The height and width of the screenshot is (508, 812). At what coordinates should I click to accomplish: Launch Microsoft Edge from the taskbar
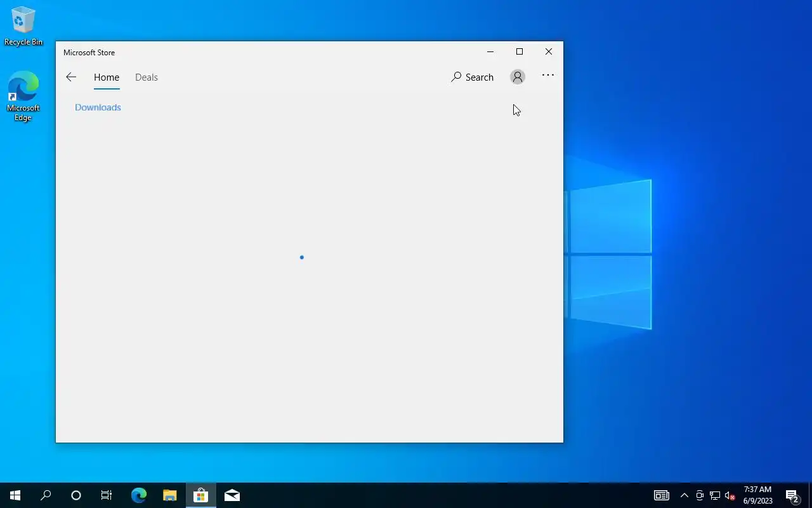point(138,495)
